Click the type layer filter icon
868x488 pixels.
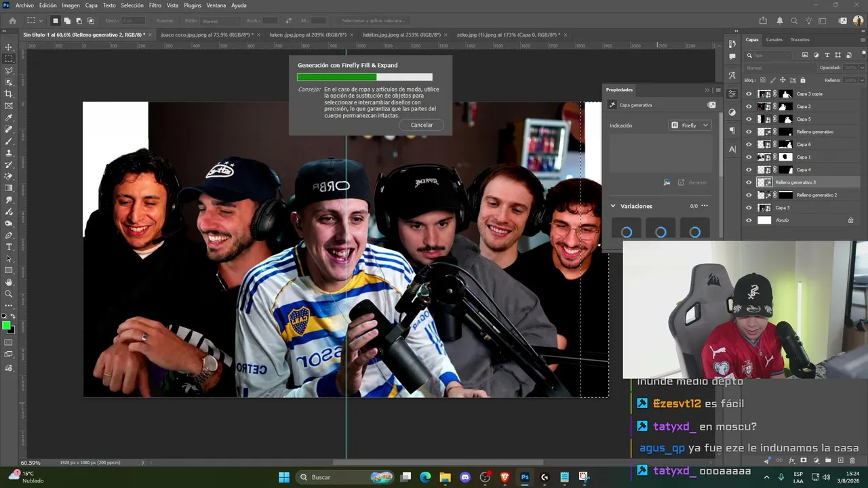coord(827,55)
